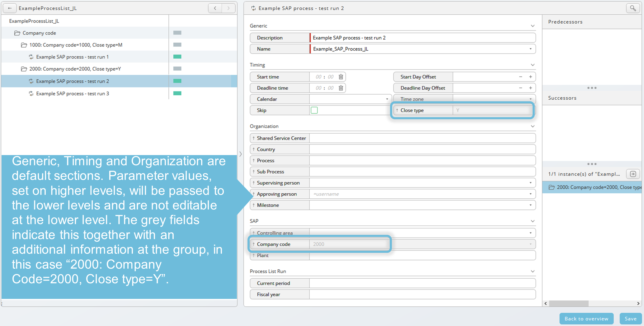Select 1000: Company code=1000 tree node

coord(76,45)
